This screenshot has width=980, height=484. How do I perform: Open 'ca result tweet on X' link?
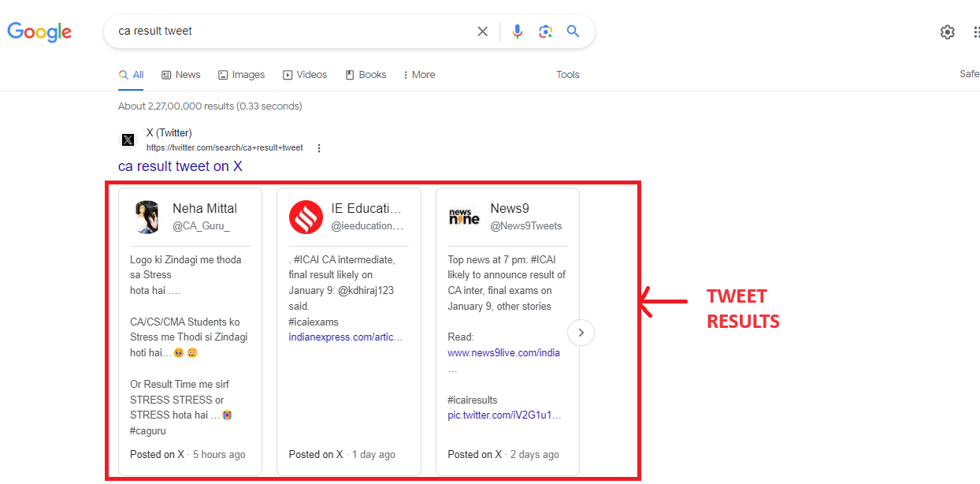pos(180,166)
